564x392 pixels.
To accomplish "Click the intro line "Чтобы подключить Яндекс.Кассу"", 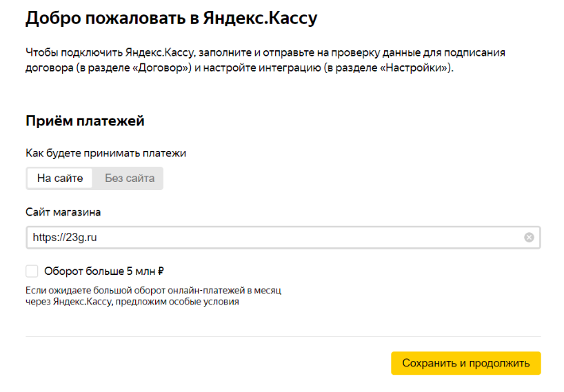I will [110, 53].
